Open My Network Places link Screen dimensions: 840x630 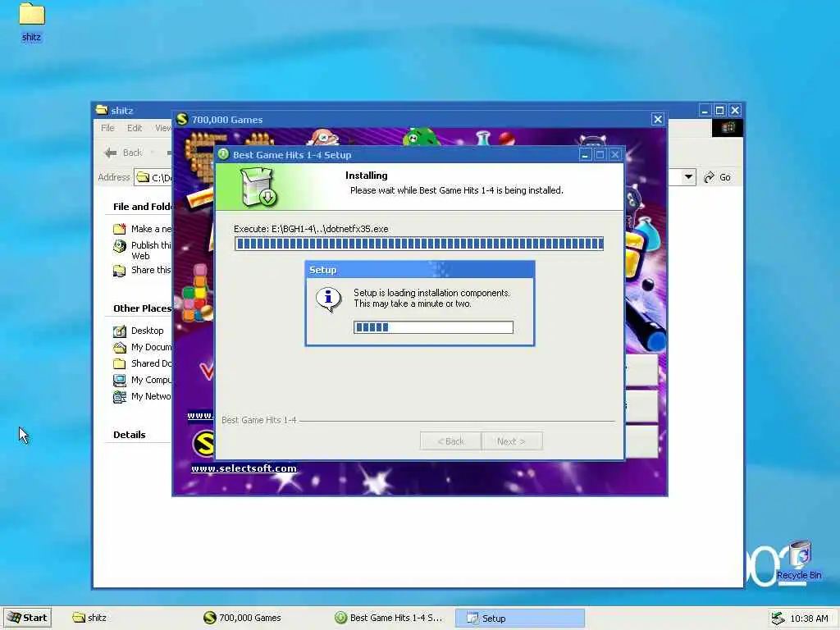pos(151,396)
